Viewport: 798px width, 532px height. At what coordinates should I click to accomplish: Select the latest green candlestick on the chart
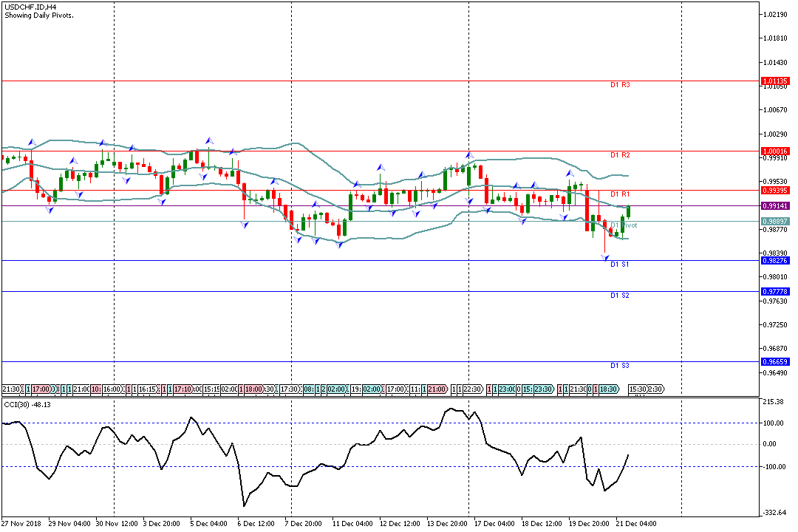click(628, 211)
